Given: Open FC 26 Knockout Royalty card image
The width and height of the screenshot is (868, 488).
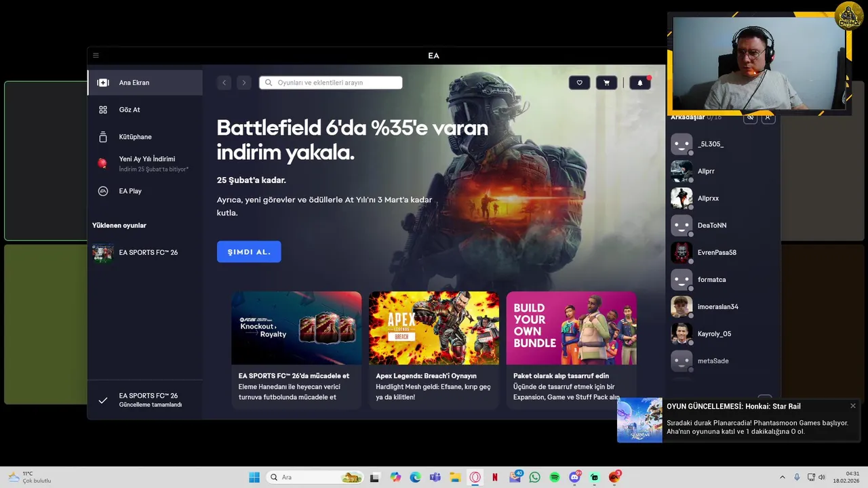Looking at the screenshot, I should (x=296, y=328).
